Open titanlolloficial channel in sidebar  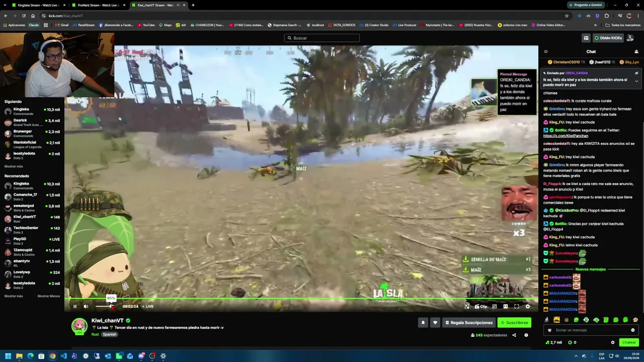pos(32,144)
